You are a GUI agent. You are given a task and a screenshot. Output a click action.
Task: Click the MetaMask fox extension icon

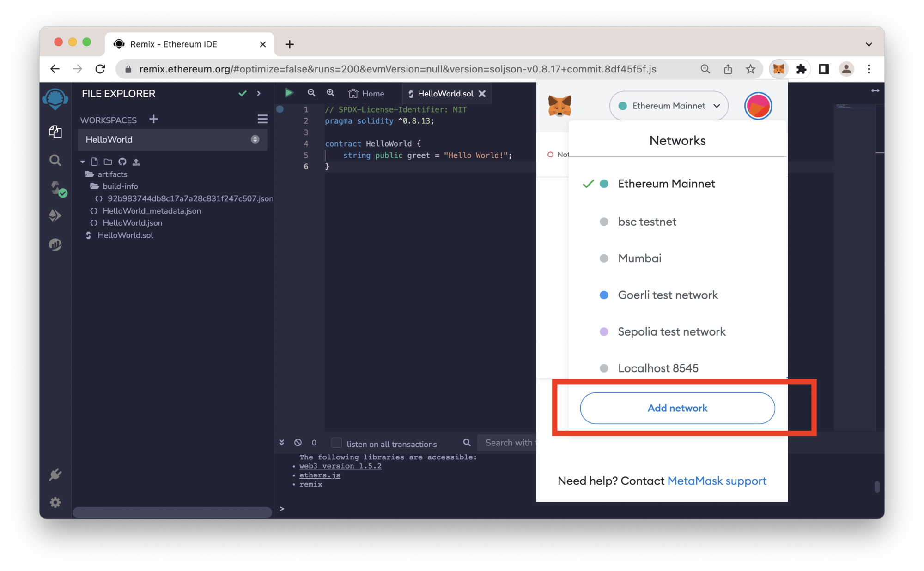pyautogui.click(x=778, y=69)
